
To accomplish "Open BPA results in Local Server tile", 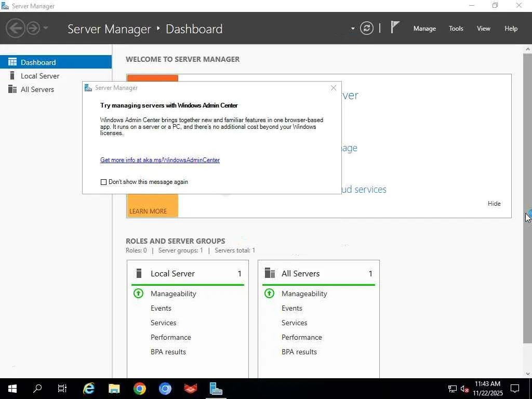I will point(168,352).
